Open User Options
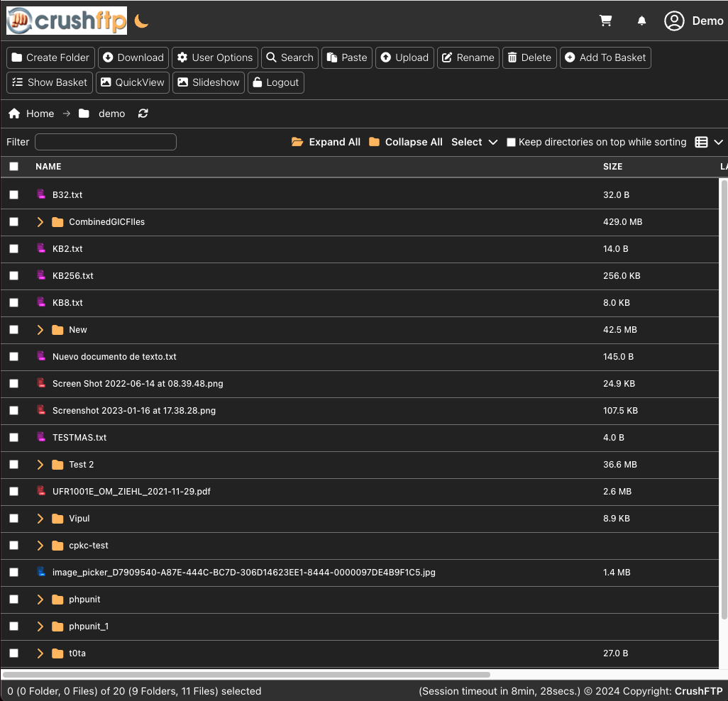 pos(215,57)
